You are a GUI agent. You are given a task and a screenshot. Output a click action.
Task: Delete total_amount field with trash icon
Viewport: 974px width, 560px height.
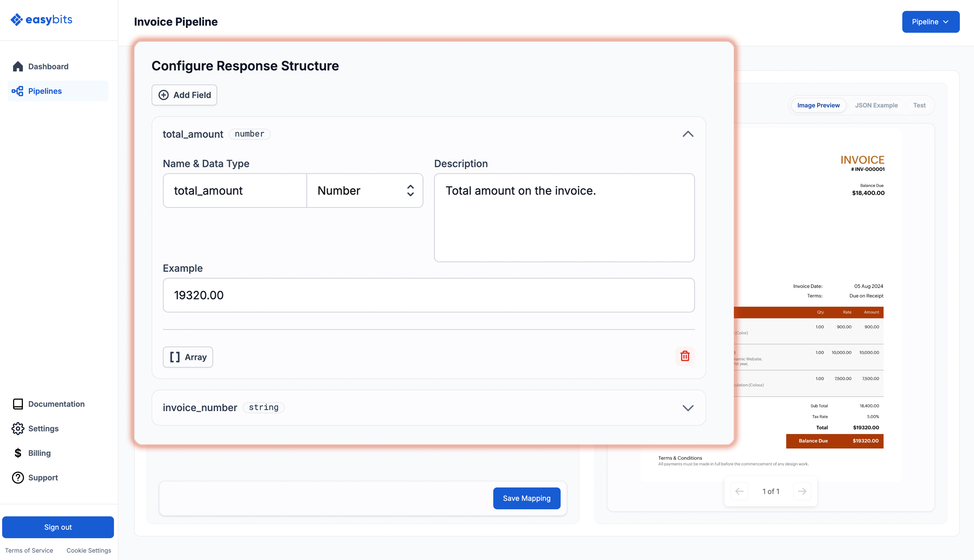tap(685, 356)
